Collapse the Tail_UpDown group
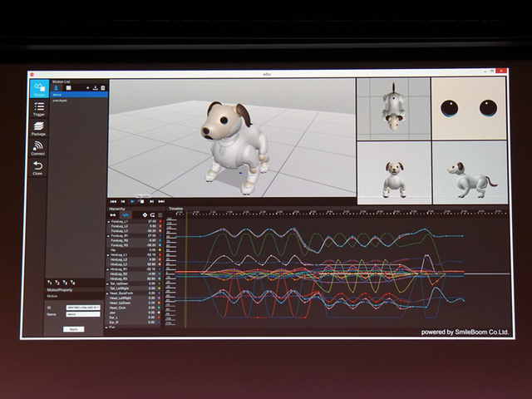Image resolution: width=532 pixels, height=399 pixels. [x=107, y=283]
